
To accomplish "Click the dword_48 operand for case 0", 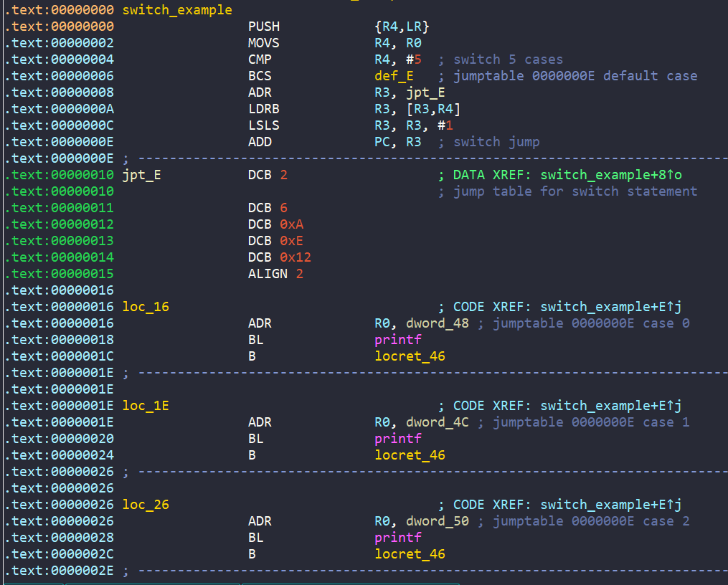I will point(437,323).
